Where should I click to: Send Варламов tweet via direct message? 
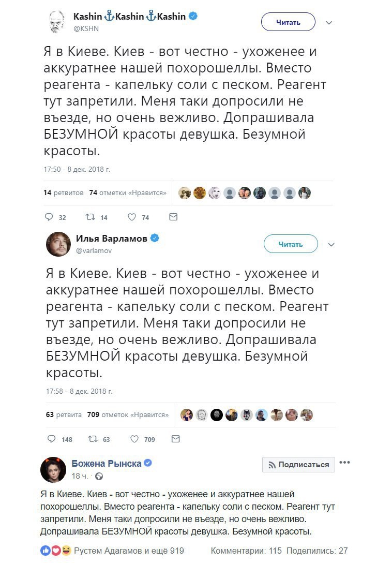[x=175, y=439]
